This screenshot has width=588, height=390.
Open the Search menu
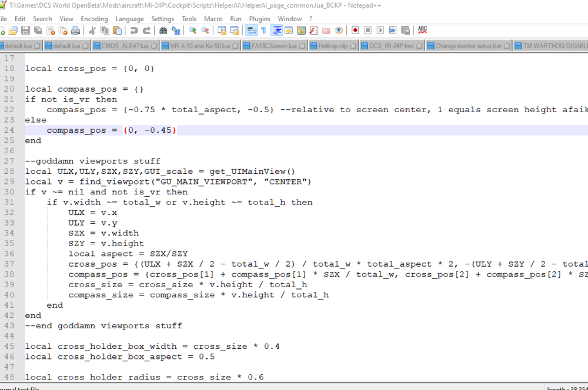(x=42, y=19)
